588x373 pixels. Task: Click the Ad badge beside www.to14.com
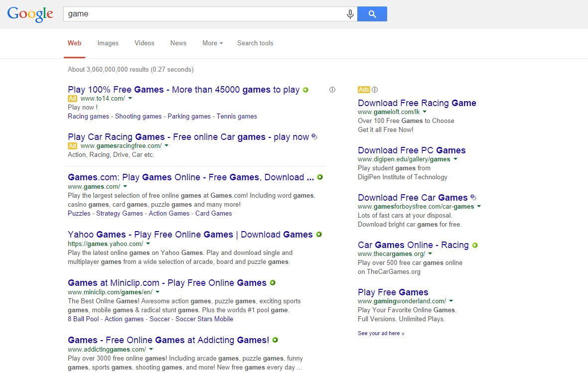click(72, 99)
